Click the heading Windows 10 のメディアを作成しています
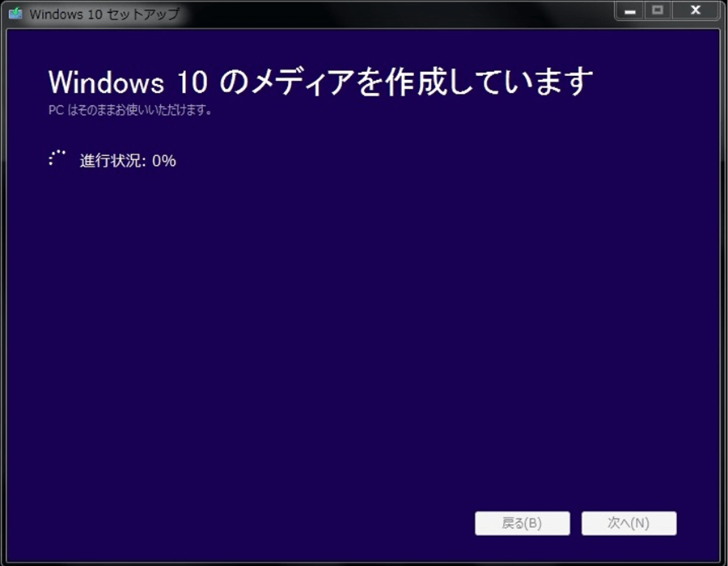This screenshot has height=566, width=728. (320, 82)
